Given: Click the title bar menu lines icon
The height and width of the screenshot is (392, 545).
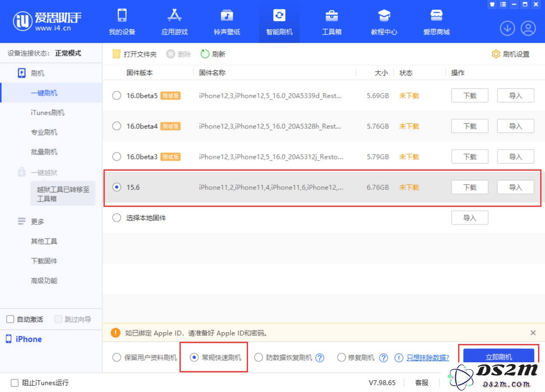Looking at the screenshot, I should point(504,4).
